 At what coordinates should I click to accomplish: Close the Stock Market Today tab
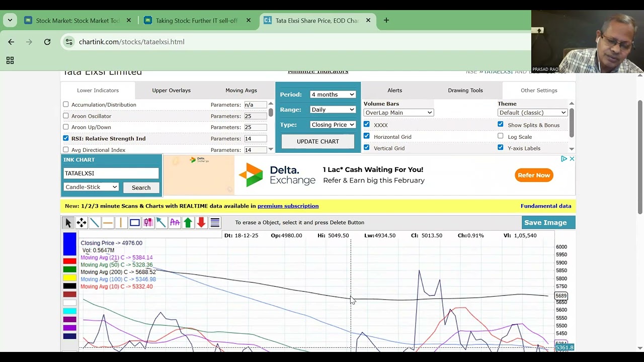(x=129, y=21)
